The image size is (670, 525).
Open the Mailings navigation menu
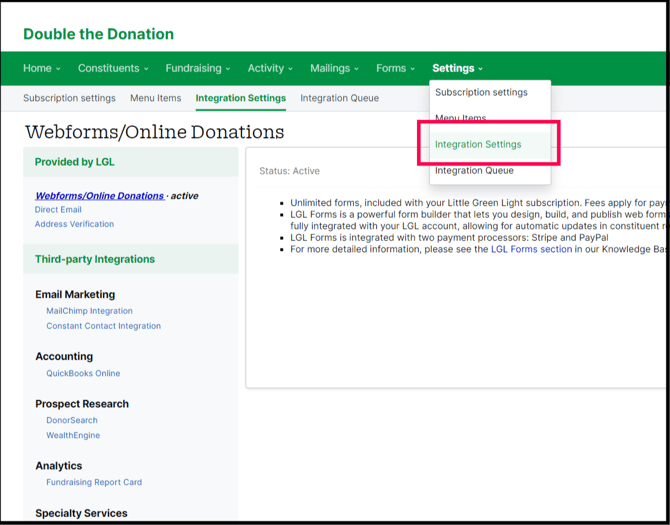pos(335,68)
